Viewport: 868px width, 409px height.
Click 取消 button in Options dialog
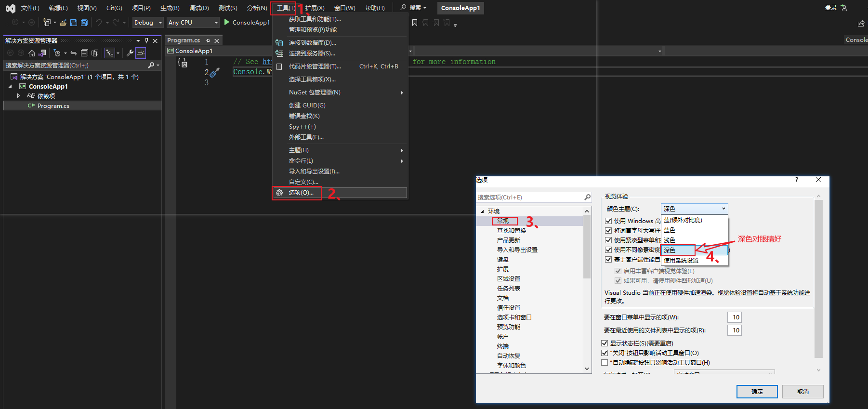[802, 391]
